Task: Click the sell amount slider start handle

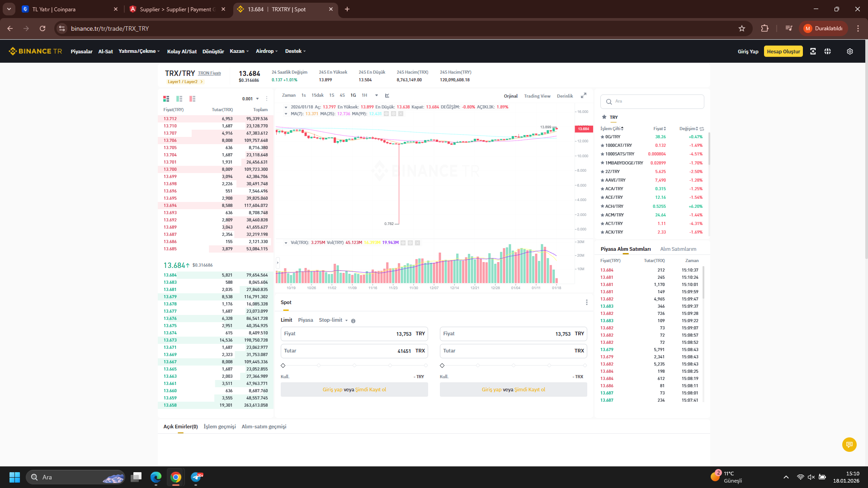Action: (x=442, y=366)
